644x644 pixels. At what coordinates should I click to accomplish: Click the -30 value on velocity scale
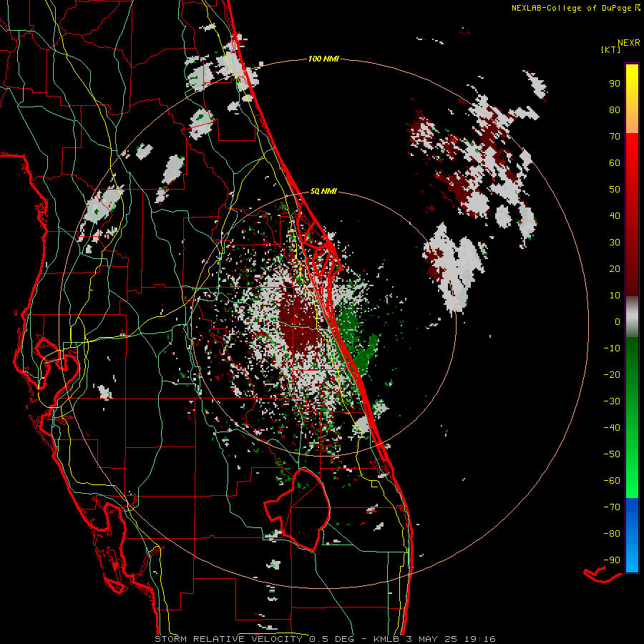pos(612,401)
